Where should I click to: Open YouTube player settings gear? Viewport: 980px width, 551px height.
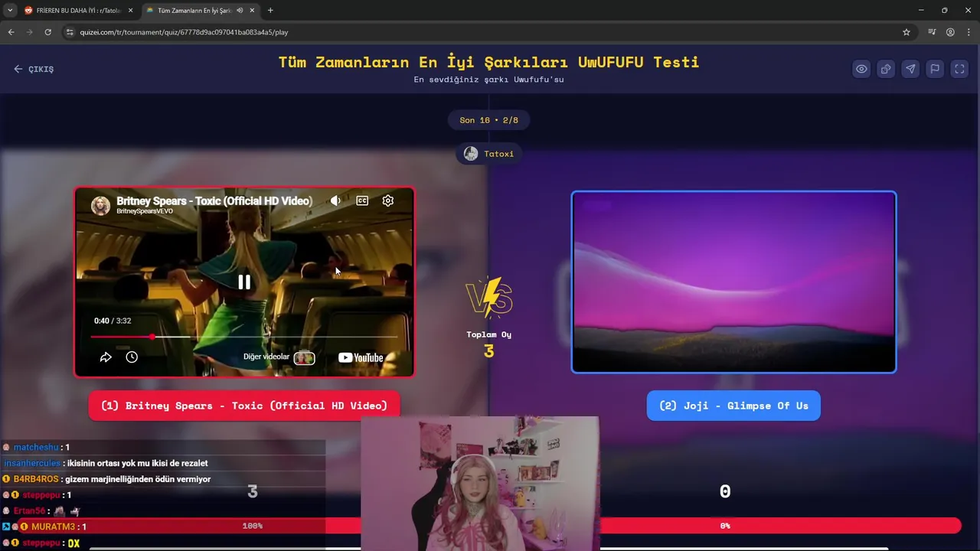(x=388, y=201)
